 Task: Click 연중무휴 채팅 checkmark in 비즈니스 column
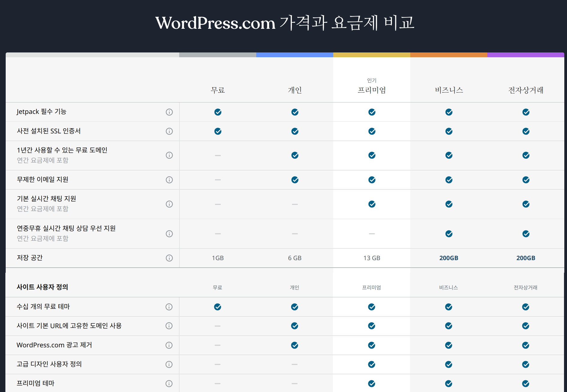[449, 234]
